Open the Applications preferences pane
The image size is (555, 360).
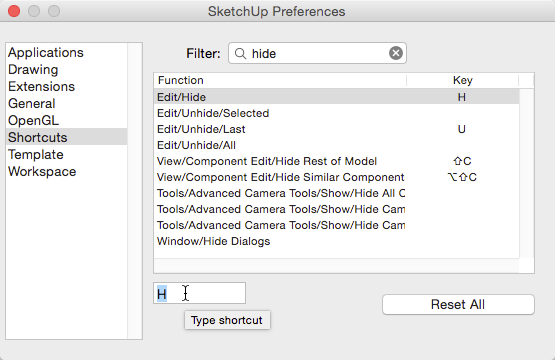point(67,52)
